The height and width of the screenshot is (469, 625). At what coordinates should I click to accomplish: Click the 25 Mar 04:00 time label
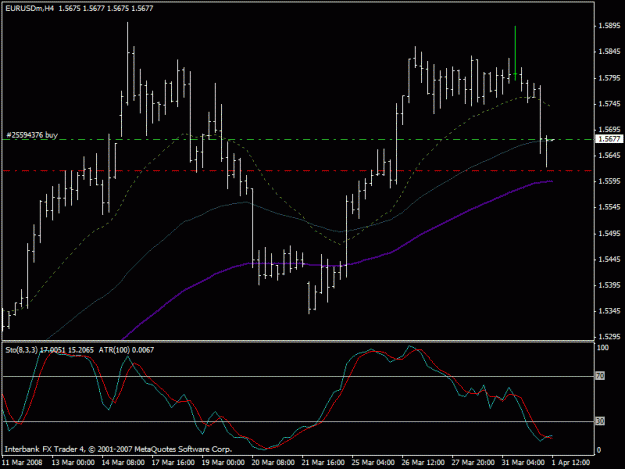[x=373, y=462]
